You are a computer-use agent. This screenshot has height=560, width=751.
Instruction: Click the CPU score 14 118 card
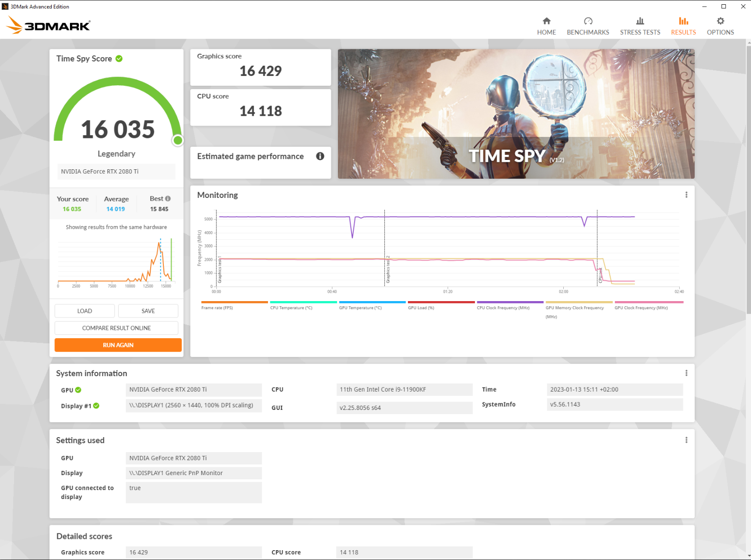[261, 107]
